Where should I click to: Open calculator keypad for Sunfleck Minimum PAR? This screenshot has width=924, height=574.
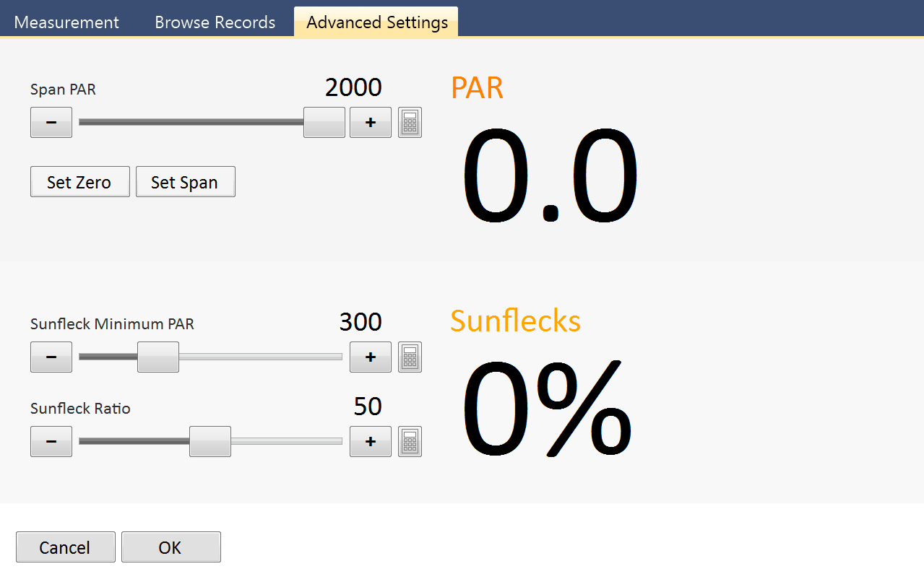coord(410,357)
